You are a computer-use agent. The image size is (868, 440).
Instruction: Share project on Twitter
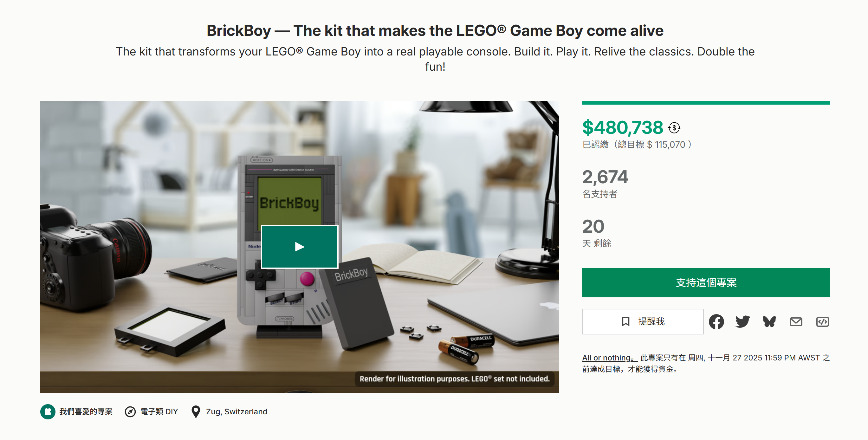pos(742,322)
